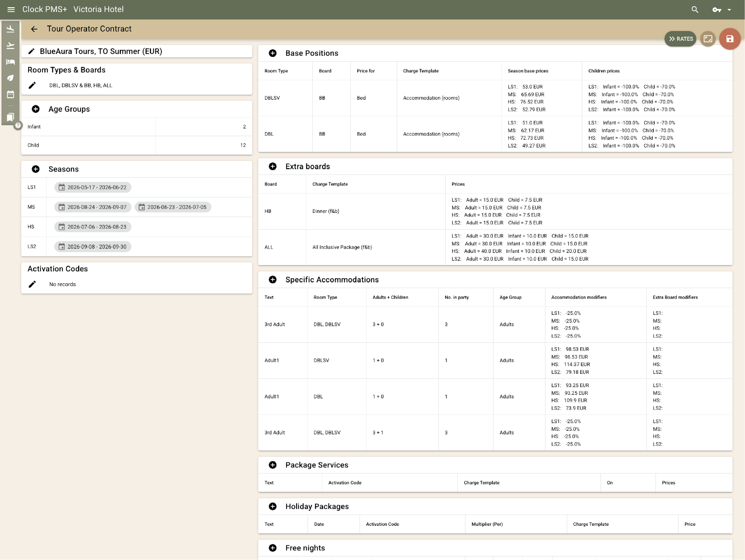
Task: Click the search magnifier icon
Action: click(x=695, y=9)
